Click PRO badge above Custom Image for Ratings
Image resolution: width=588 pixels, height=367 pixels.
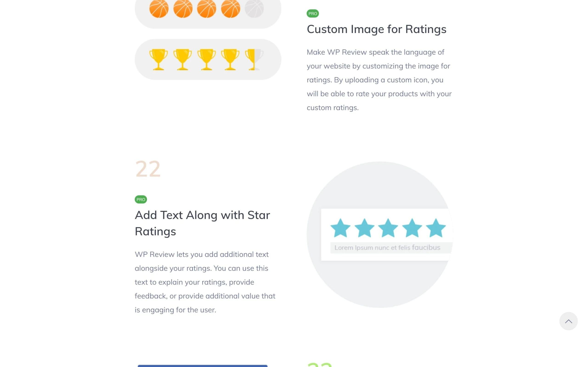[312, 14]
